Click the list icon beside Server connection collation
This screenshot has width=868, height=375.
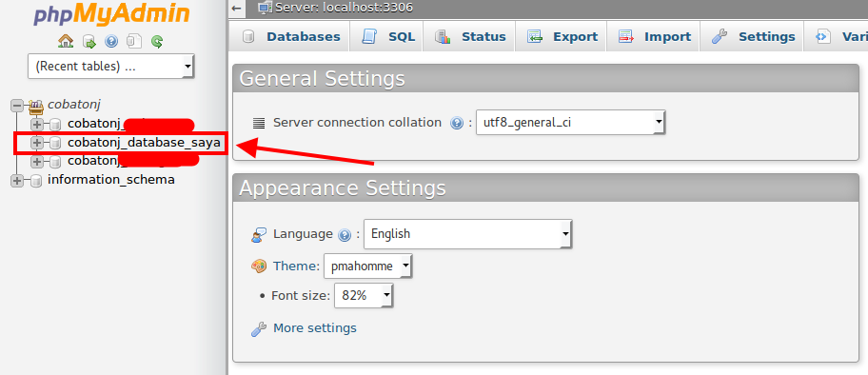click(x=259, y=123)
